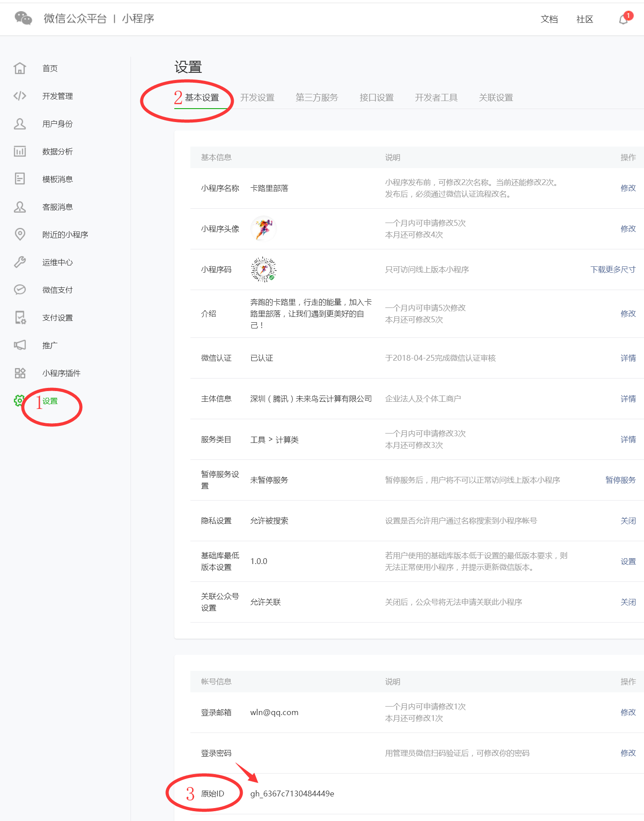Click the 微信公众平台 header title
Viewport: 644px width, 821px height.
pyautogui.click(x=75, y=18)
